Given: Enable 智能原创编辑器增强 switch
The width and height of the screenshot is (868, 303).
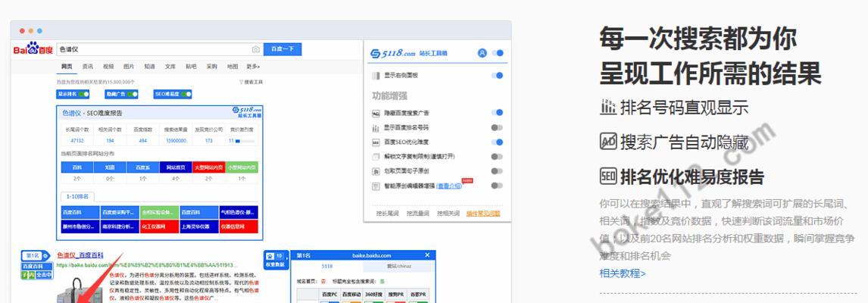Looking at the screenshot, I should (497, 186).
